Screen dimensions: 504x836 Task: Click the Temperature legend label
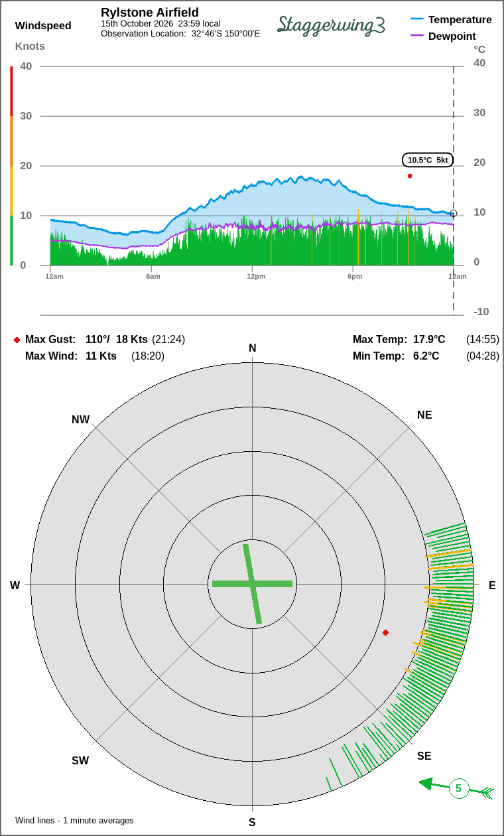(460, 19)
